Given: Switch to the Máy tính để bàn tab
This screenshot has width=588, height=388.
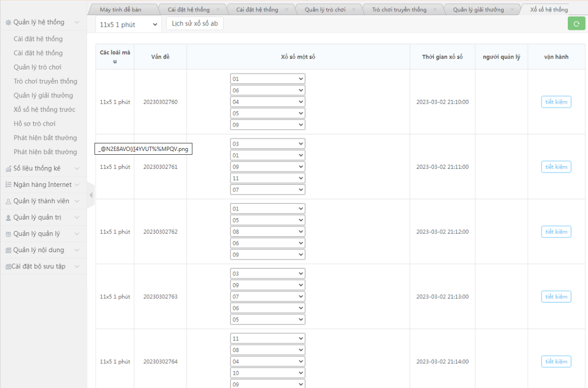Looking at the screenshot, I should pyautogui.click(x=121, y=9).
